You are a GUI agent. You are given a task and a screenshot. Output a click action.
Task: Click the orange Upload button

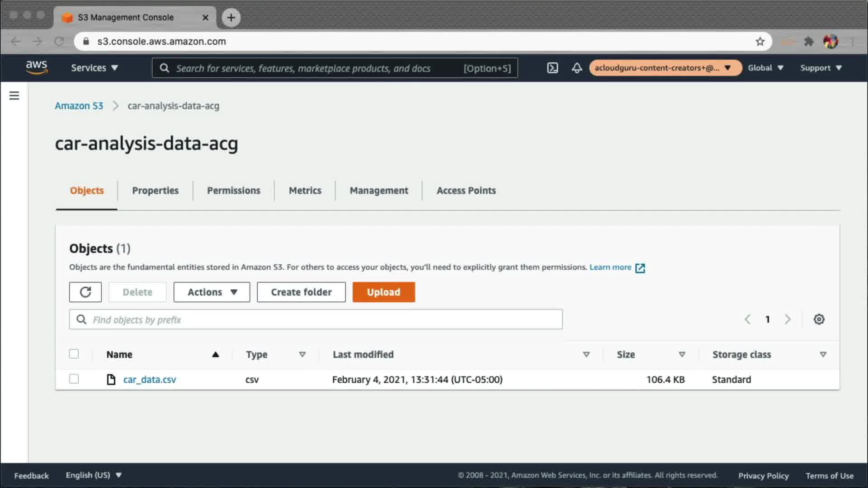(x=383, y=292)
